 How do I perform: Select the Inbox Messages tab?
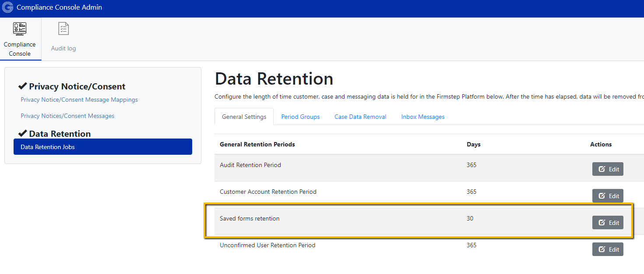(422, 117)
